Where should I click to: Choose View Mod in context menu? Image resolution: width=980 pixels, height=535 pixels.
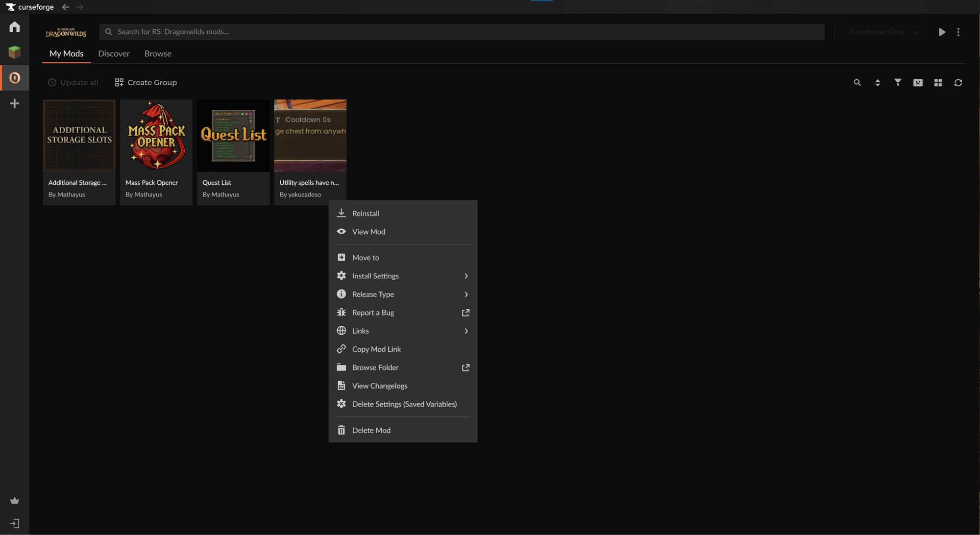coord(403,232)
